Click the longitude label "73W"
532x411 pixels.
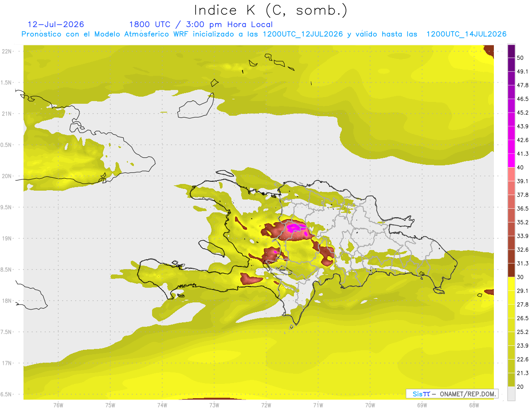coord(214,405)
